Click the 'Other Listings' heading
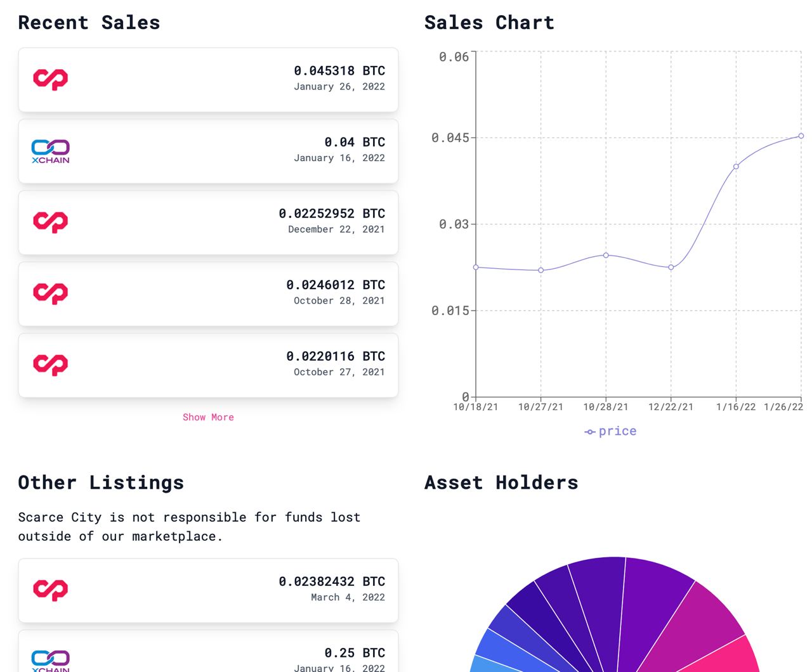Image resolution: width=812 pixels, height=672 pixels. (x=101, y=483)
